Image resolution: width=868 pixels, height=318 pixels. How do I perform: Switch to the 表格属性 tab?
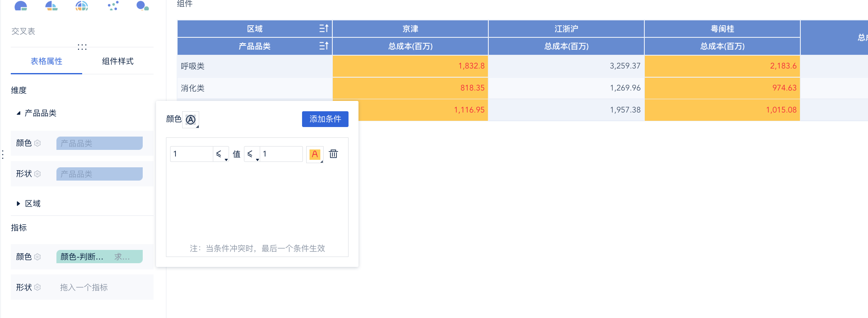pyautogui.click(x=46, y=61)
